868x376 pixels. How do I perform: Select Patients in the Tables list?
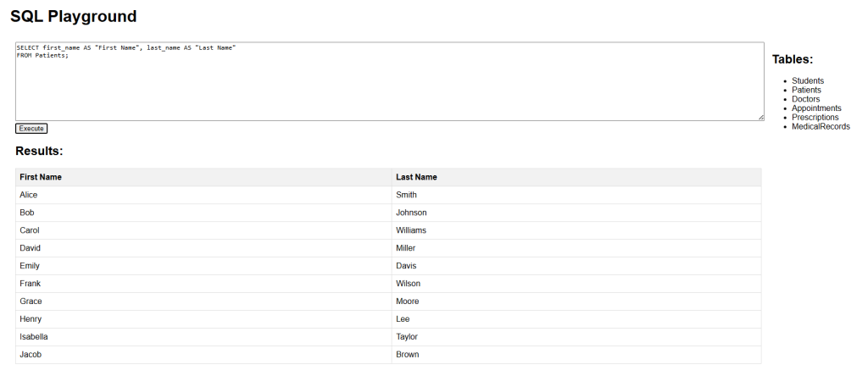coord(807,90)
